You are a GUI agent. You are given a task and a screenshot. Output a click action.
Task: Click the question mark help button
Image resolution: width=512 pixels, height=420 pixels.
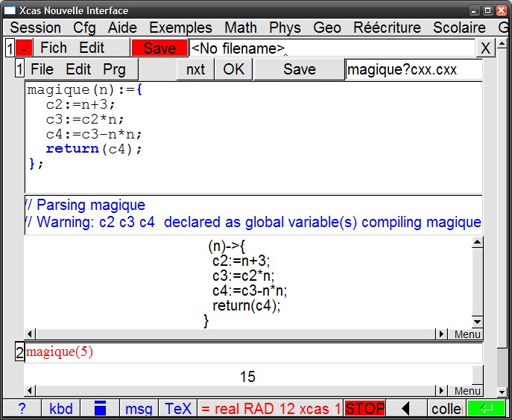coord(22,408)
